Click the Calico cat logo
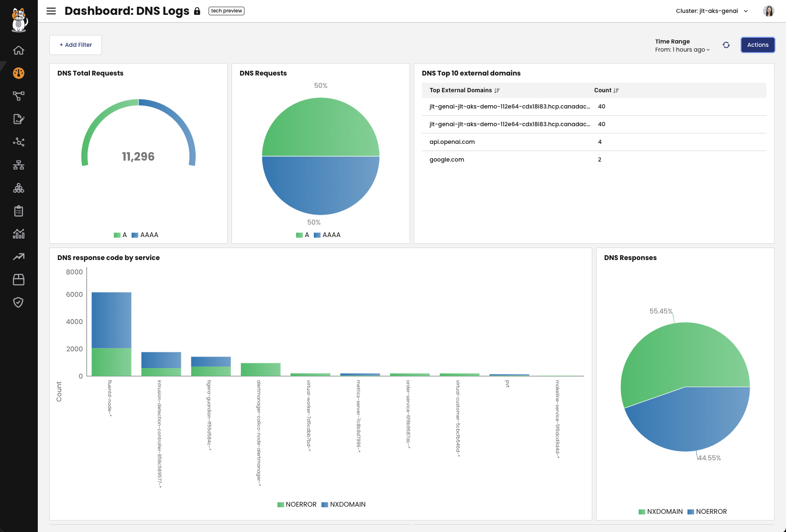Viewport: 786px width, 532px height. click(19, 20)
